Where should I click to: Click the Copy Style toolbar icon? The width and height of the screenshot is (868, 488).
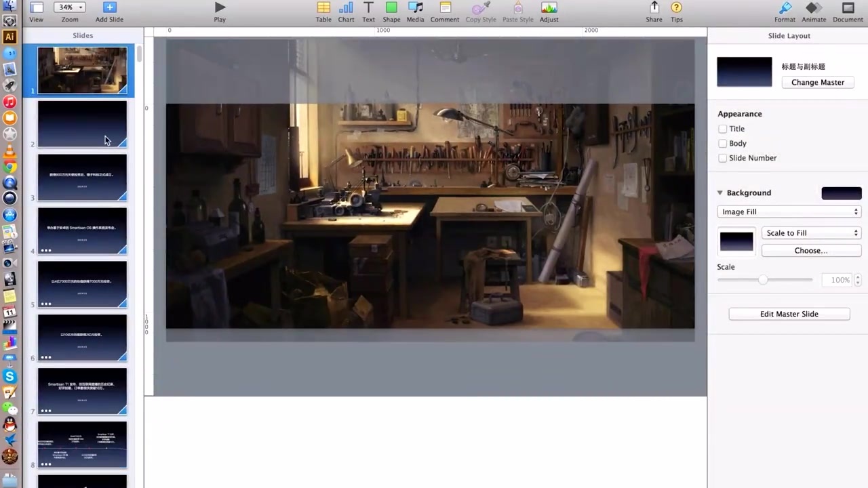481,7
